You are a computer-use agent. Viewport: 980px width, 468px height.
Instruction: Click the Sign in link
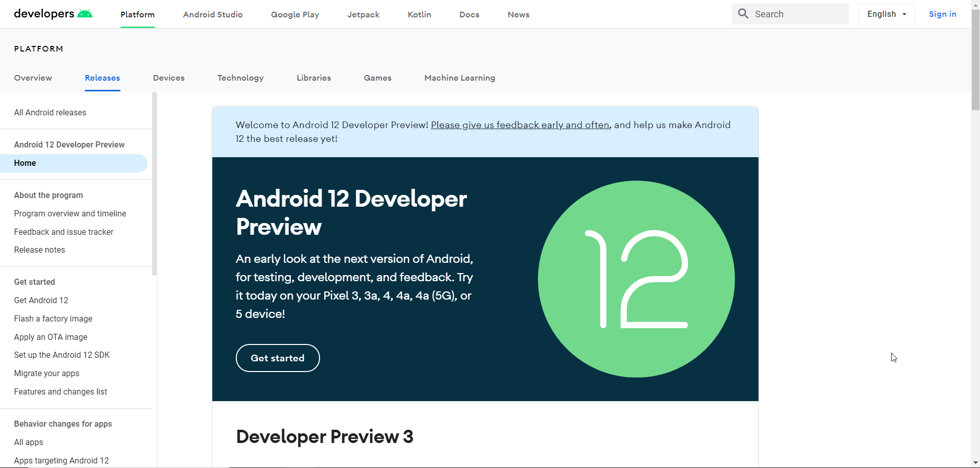[942, 14]
